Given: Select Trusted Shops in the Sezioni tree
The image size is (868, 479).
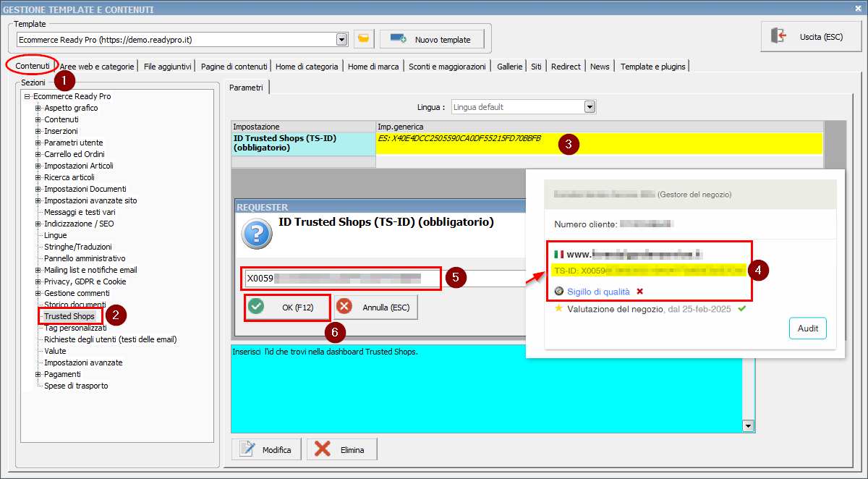Looking at the screenshot, I should click(69, 316).
